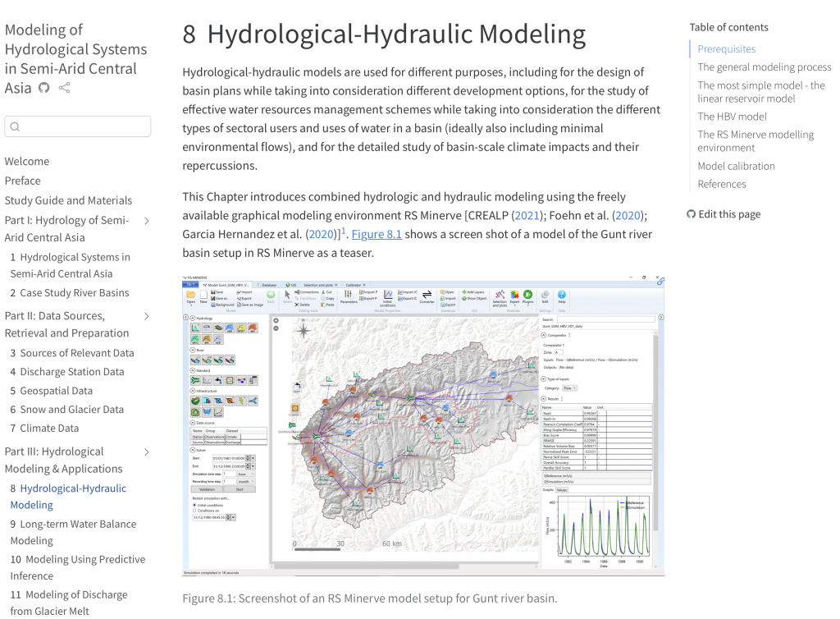
Task: Open the CREALP 2021 citation link
Action: pyautogui.click(x=527, y=215)
